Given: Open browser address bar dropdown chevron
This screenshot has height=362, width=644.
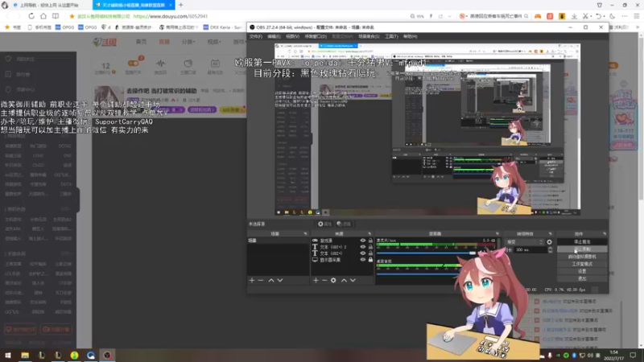Looking at the screenshot, I should (x=450, y=16).
